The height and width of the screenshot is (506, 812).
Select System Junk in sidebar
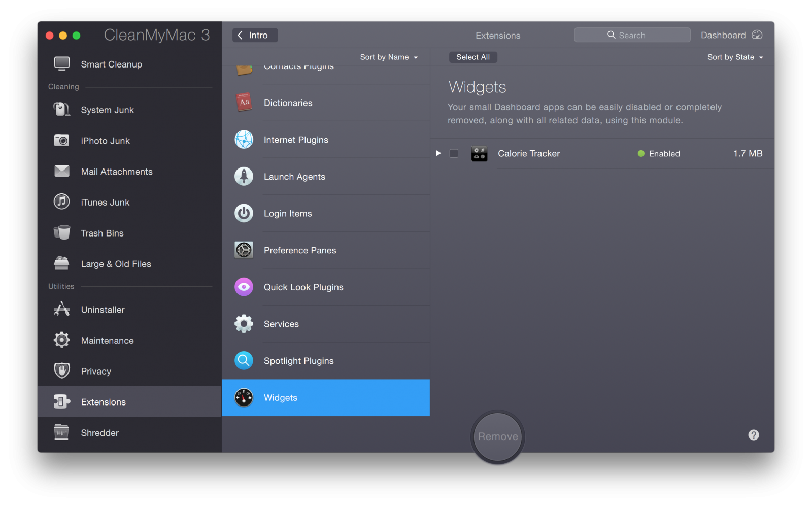click(129, 110)
